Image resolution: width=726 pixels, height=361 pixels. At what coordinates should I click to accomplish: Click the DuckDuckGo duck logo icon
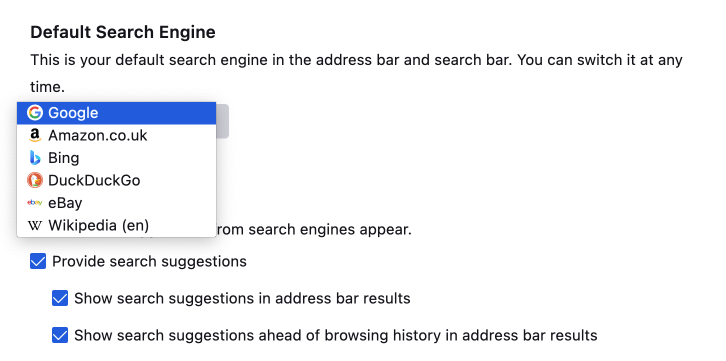click(35, 180)
